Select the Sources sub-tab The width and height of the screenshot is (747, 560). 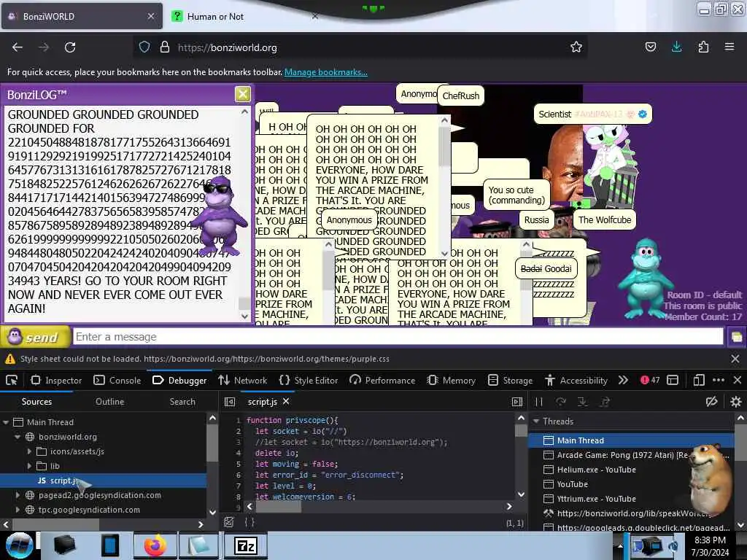click(x=36, y=402)
